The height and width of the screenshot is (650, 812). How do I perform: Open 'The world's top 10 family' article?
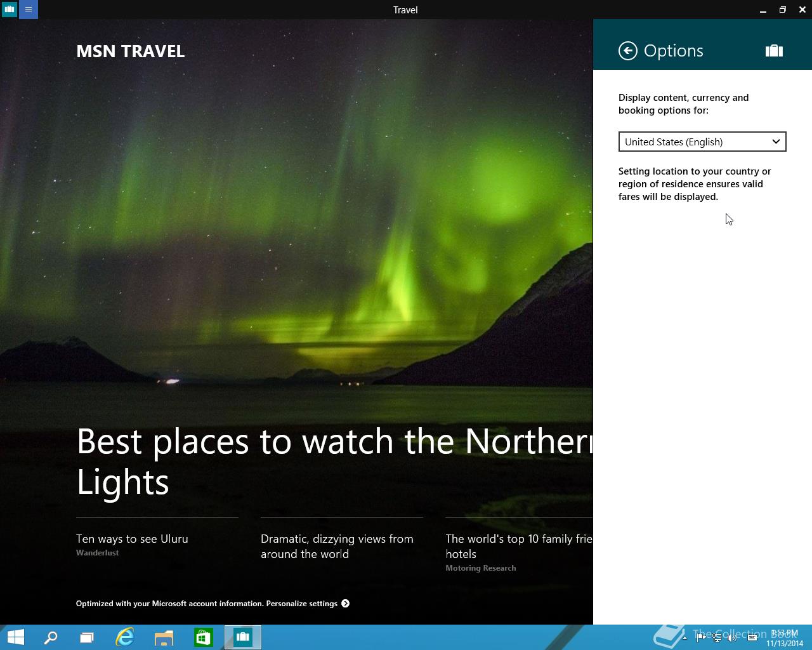click(x=519, y=547)
